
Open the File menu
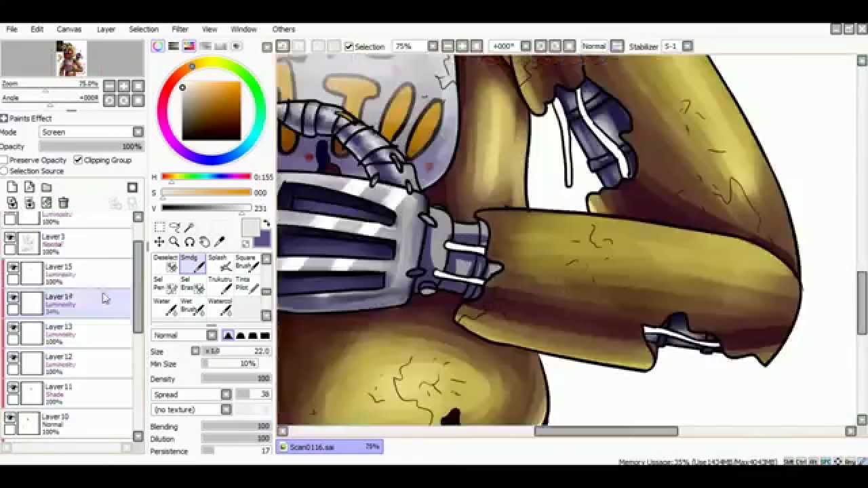(x=12, y=29)
